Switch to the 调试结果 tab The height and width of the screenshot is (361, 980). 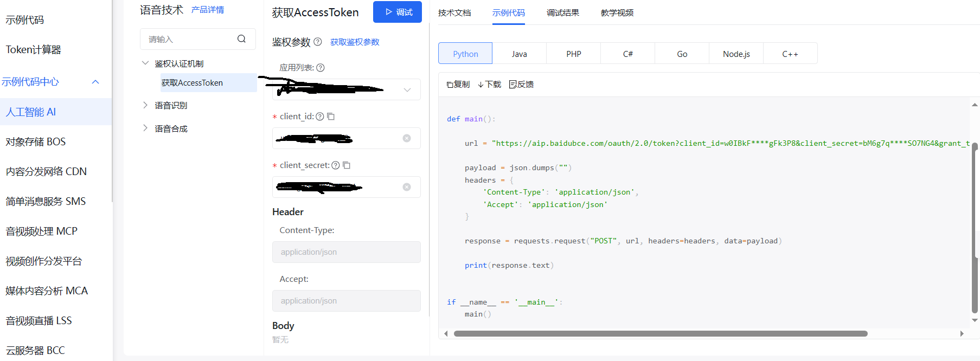[563, 12]
